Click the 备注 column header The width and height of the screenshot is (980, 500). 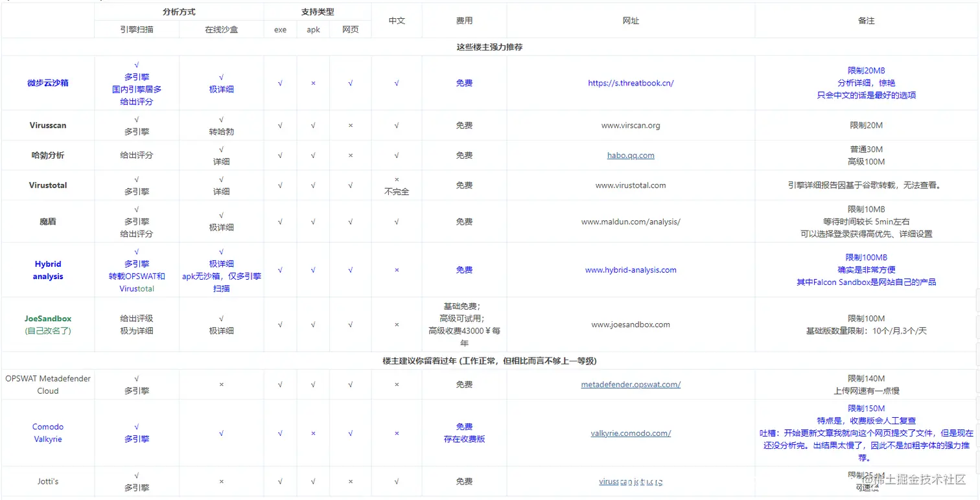866,21
